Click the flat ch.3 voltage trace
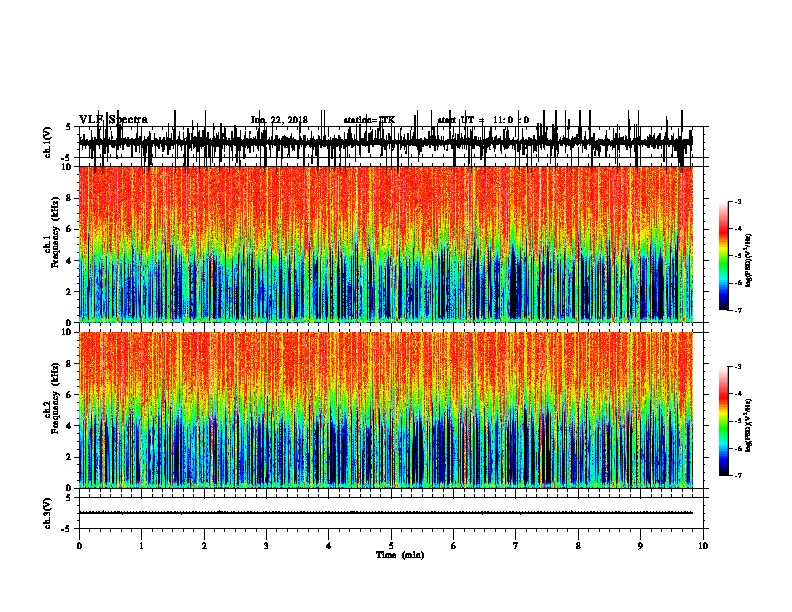 click(x=385, y=513)
